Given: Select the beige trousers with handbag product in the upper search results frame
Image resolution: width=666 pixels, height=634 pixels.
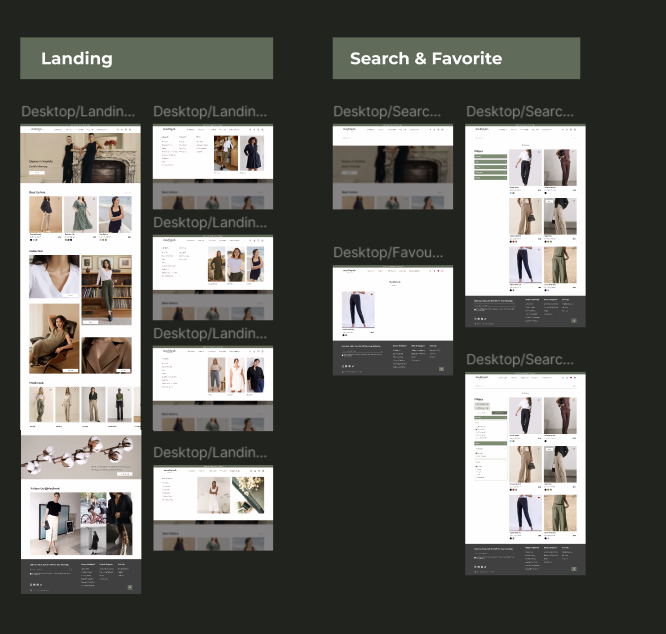Looking at the screenshot, I should (525, 217).
